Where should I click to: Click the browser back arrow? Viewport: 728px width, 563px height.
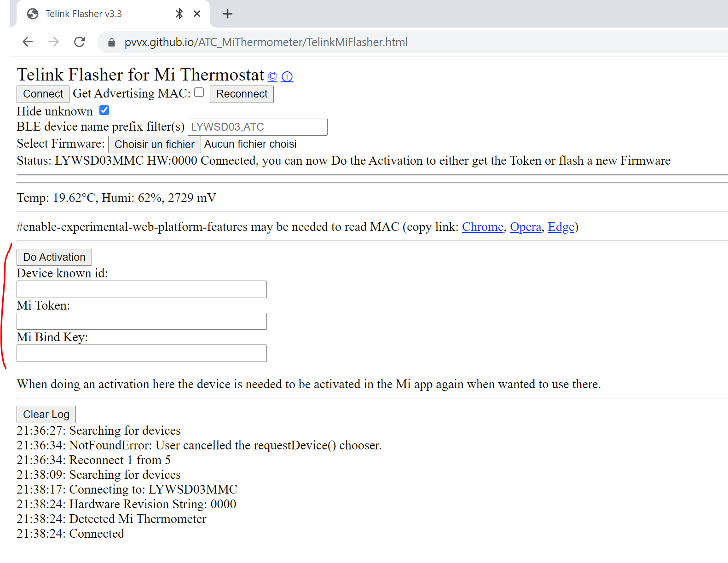point(28,42)
